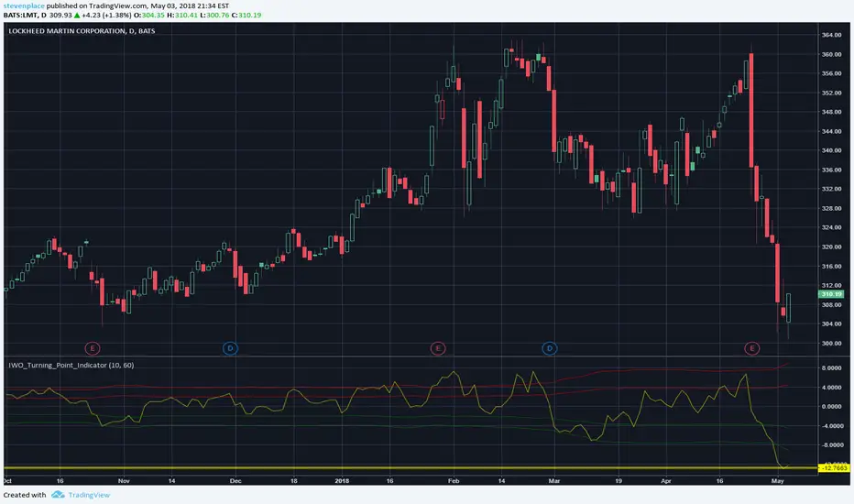Click the May date label on time axis

(x=778, y=480)
